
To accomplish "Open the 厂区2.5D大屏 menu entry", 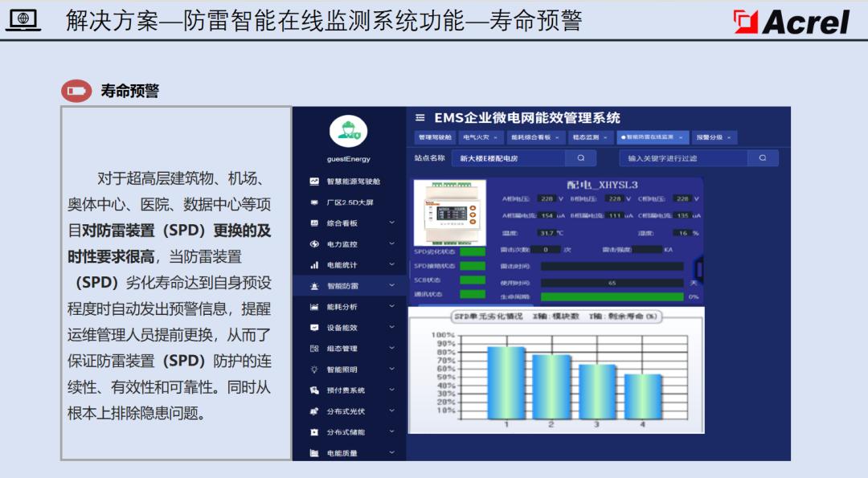I will [350, 202].
